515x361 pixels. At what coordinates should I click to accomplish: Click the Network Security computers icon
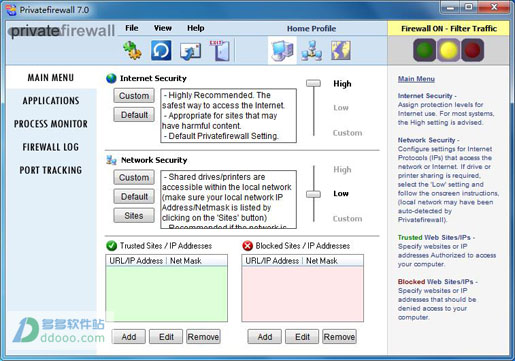pos(111,160)
